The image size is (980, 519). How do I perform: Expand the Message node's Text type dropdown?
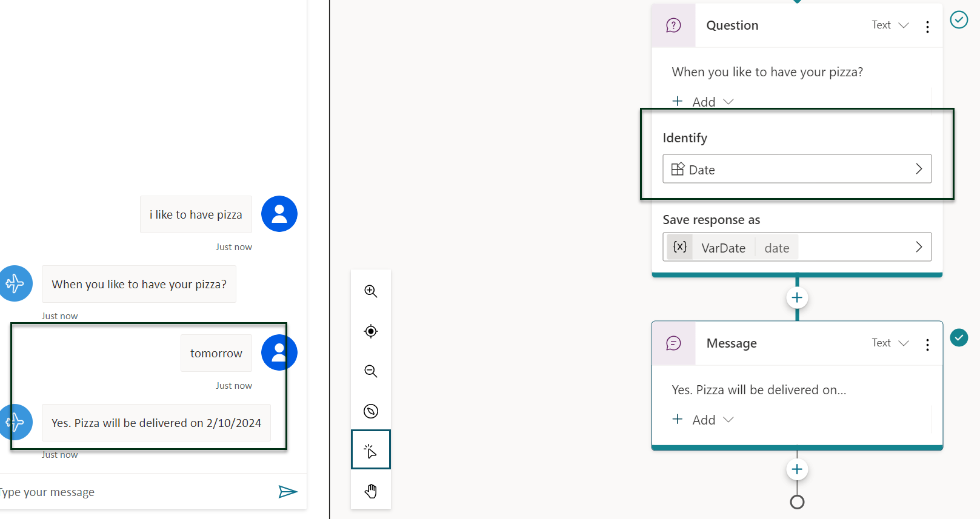click(890, 343)
